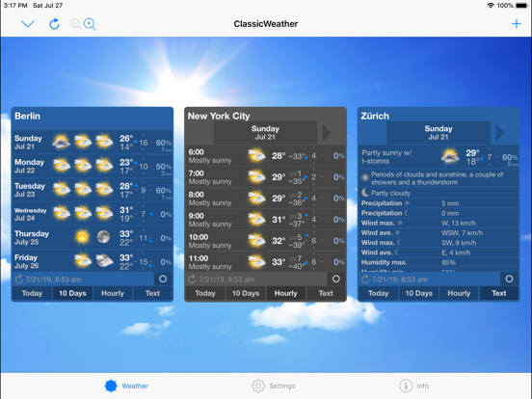Select 10 Days in the Berlin widget
This screenshot has width=532, height=399.
pyautogui.click(x=72, y=293)
